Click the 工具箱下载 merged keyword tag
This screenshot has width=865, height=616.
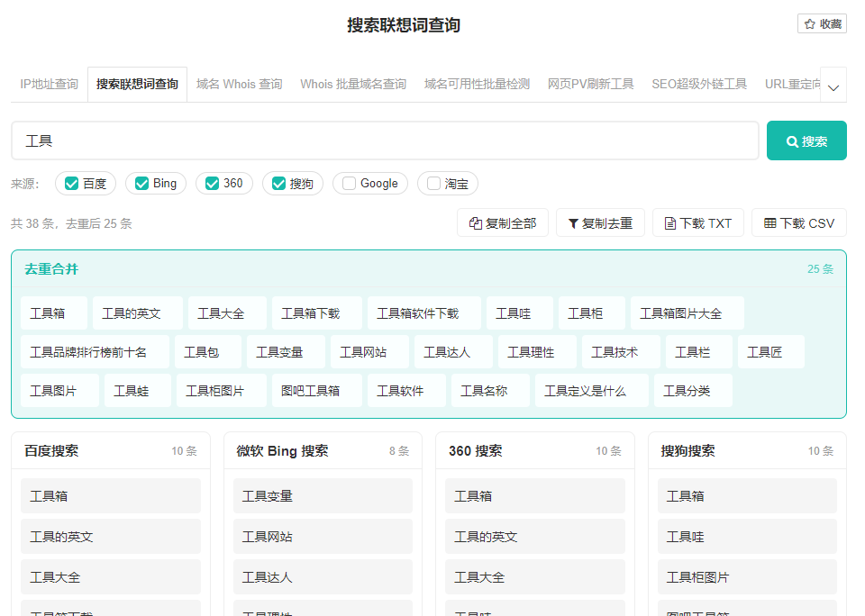coord(317,313)
